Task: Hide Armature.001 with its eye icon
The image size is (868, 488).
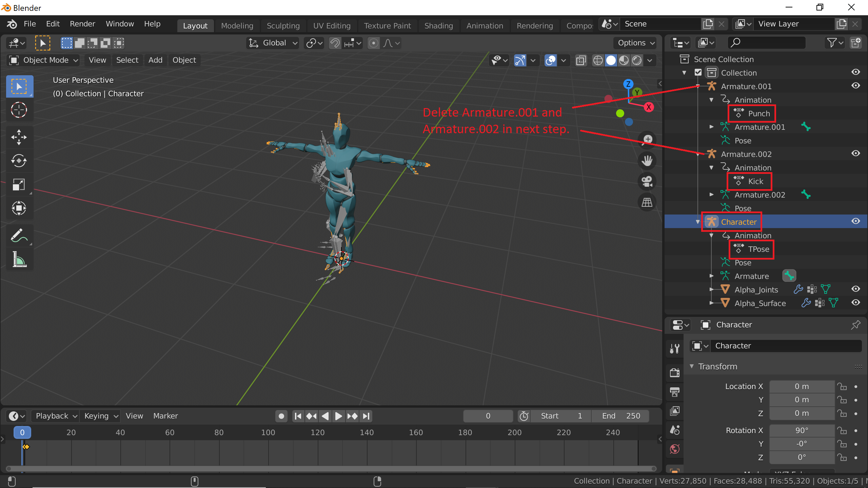Action: (x=855, y=86)
